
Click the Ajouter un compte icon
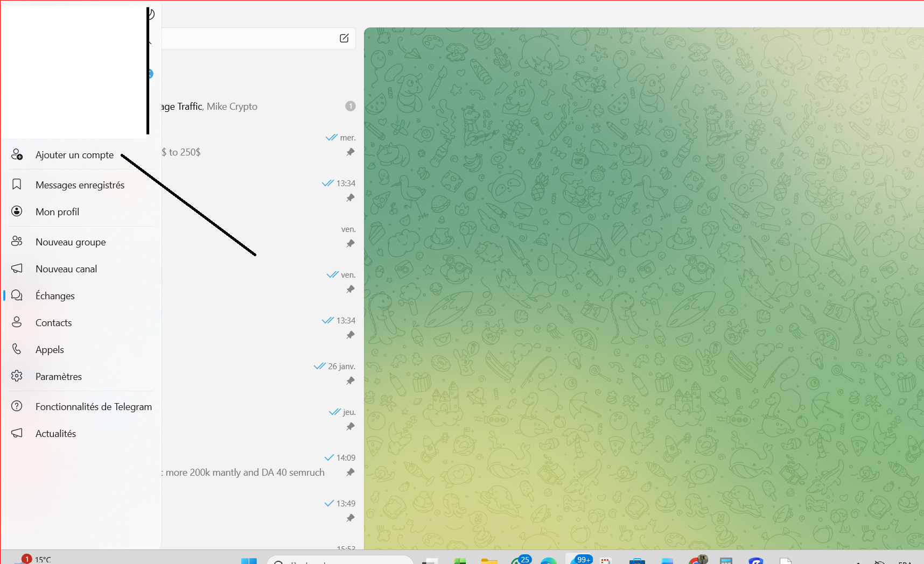pyautogui.click(x=17, y=154)
